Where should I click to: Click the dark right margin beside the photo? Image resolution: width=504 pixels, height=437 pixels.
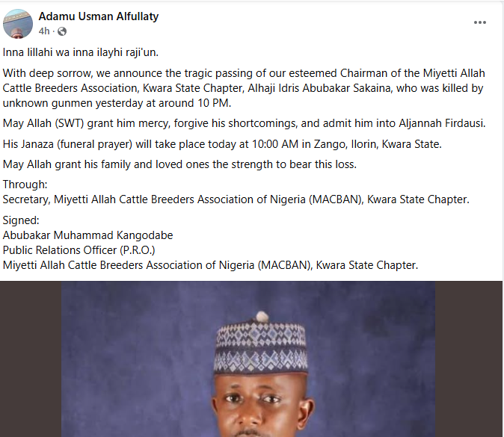pyautogui.click(x=469, y=359)
